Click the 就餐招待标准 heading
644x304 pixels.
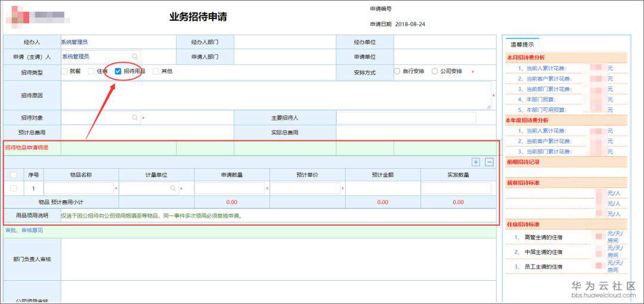point(522,183)
